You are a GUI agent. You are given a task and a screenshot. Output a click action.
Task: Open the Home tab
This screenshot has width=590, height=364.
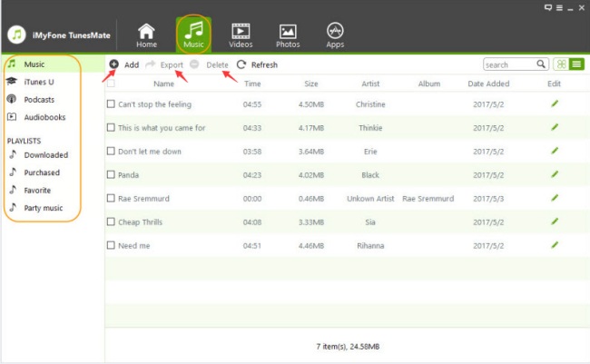tap(146, 35)
